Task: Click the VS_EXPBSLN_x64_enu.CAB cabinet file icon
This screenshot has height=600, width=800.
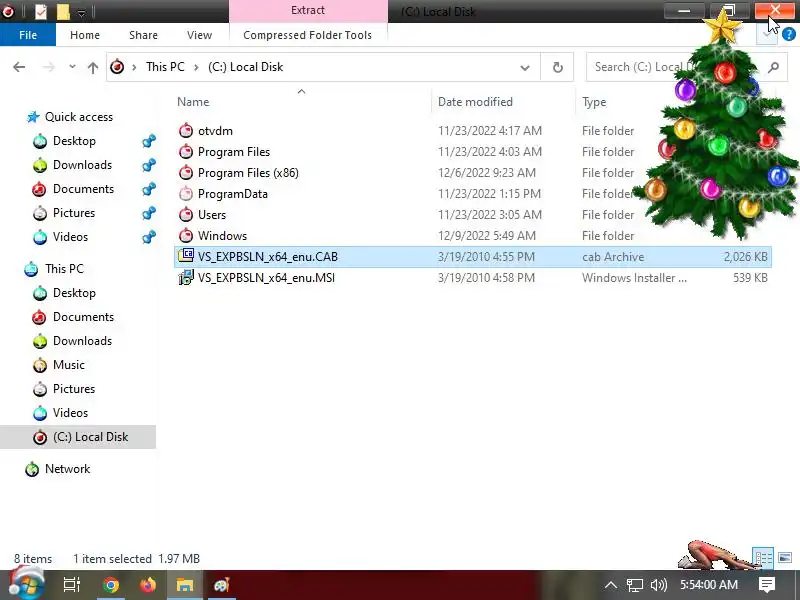Action: [x=186, y=256]
